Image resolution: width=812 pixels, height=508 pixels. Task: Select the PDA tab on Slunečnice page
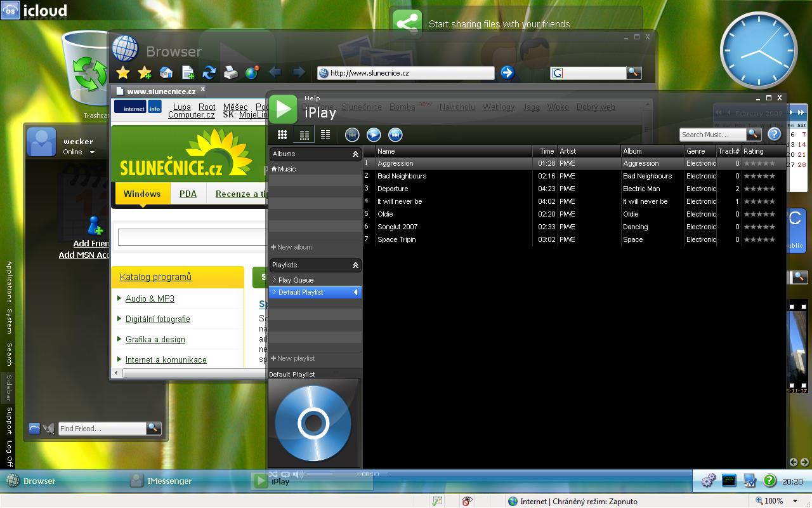point(188,194)
